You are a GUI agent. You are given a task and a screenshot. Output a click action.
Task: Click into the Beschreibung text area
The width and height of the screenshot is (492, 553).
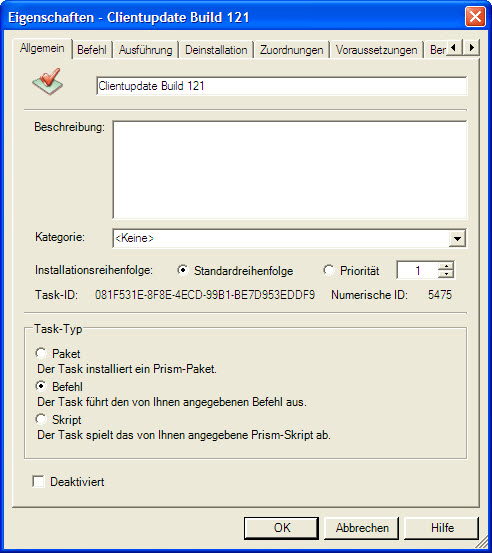pos(290,170)
